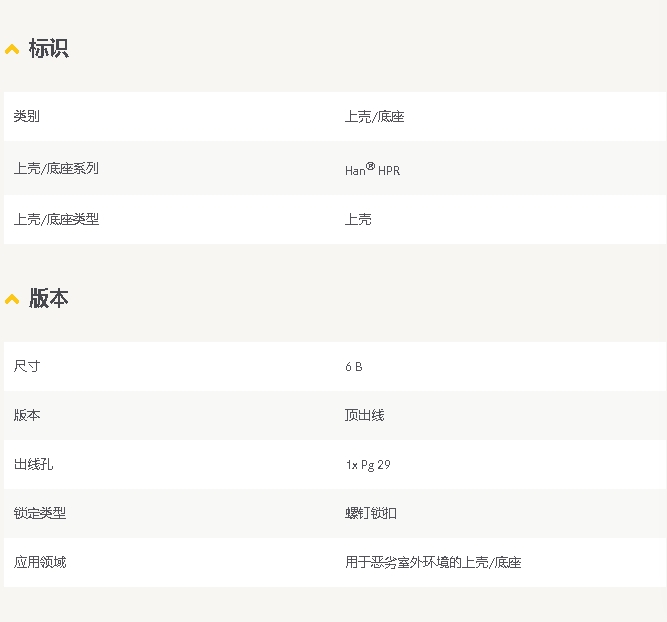The image size is (667, 622).
Task: Select the 螺钉锁扣 value text
Action: [371, 514]
